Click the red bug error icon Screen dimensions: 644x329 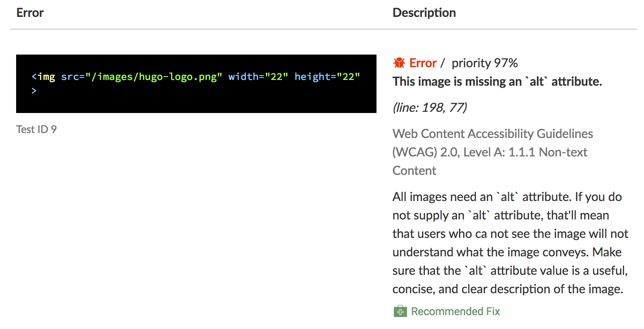tap(399, 63)
